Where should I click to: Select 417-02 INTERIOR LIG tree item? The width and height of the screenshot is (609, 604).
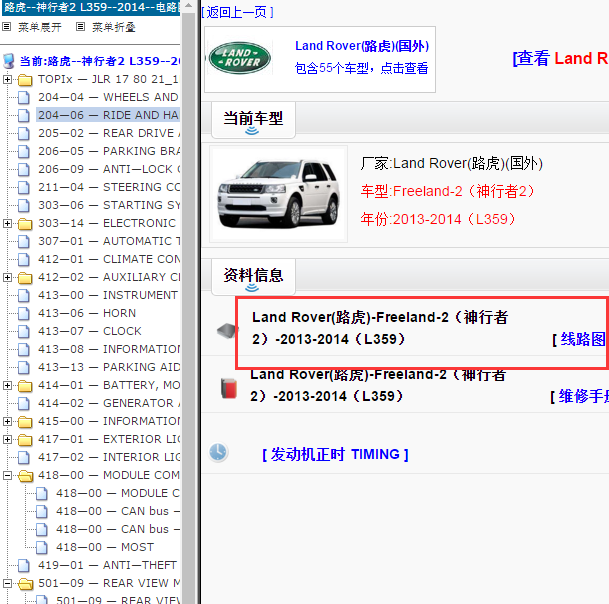[109, 457]
